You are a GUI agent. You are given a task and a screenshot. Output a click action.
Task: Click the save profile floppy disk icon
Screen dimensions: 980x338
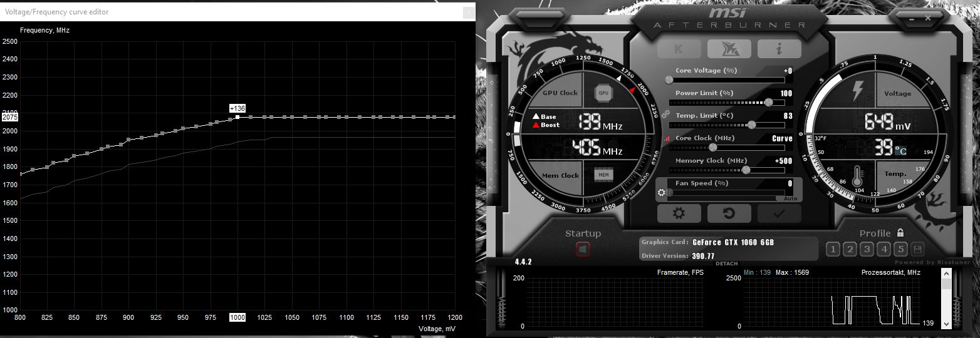pyautogui.click(x=918, y=249)
